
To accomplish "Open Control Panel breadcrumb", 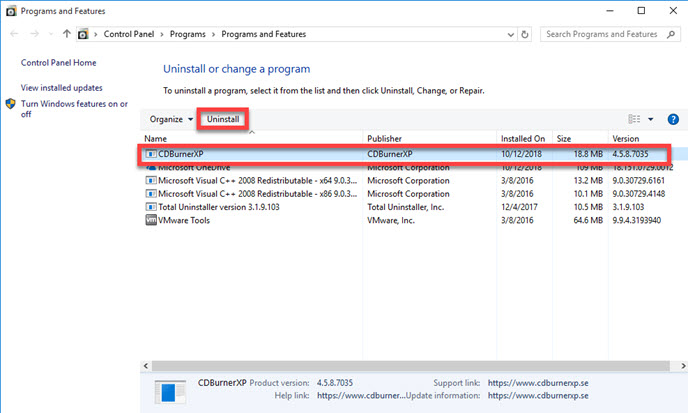I will [x=129, y=34].
